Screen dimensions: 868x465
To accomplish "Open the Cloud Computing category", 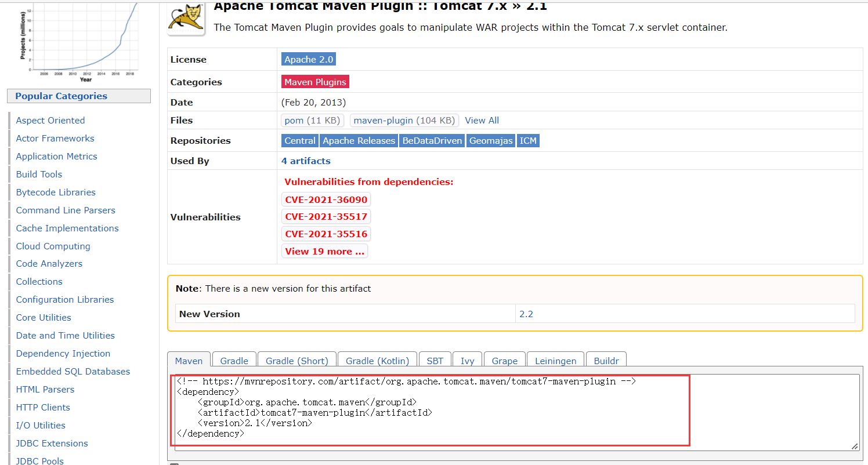I will click(x=53, y=246).
